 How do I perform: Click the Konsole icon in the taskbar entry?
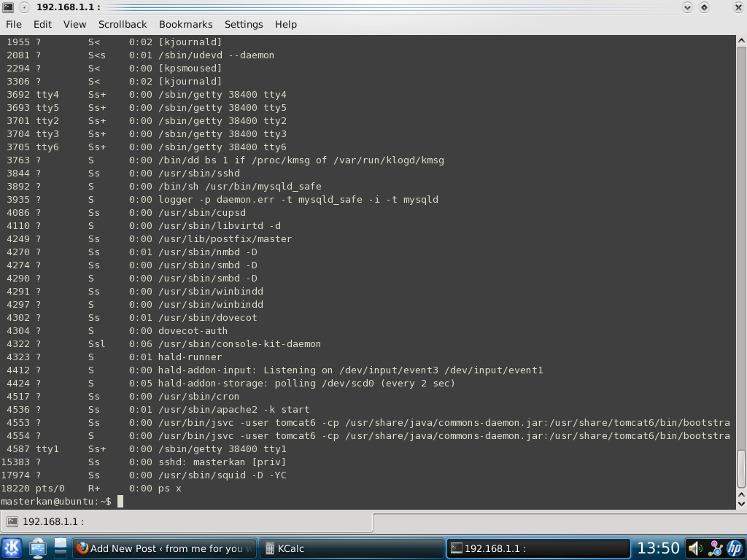(x=457, y=548)
